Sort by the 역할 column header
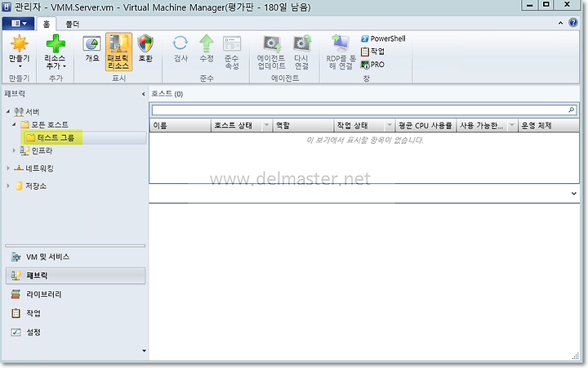The width and height of the screenshot is (588, 368). tap(304, 125)
